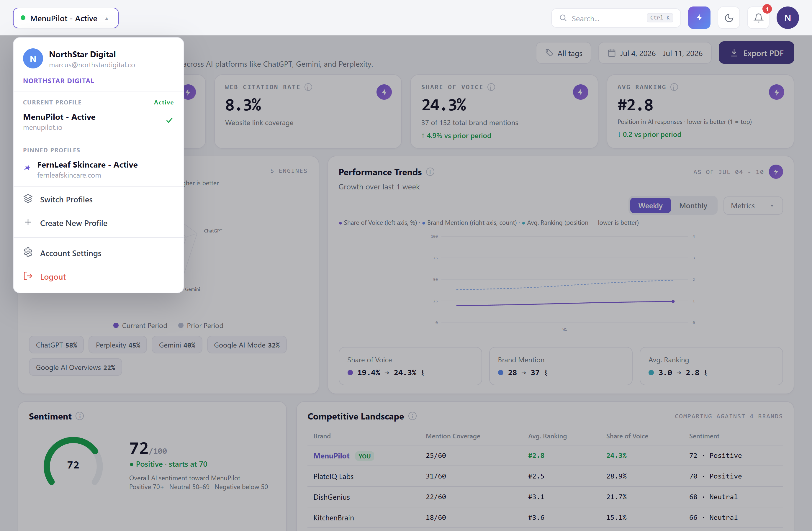Open the All tags filter
This screenshot has width=812, height=531.
pos(563,53)
